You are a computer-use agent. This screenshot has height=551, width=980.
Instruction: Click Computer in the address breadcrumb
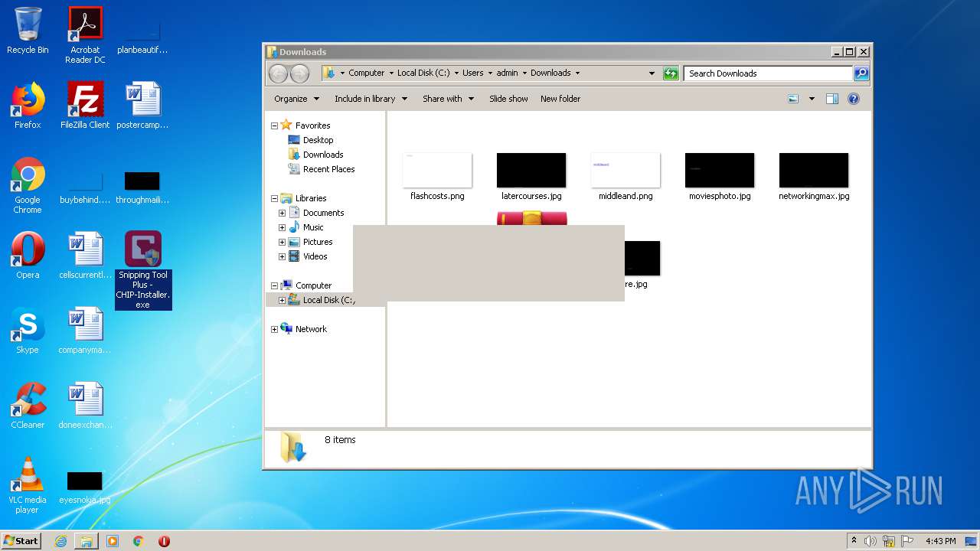[366, 73]
